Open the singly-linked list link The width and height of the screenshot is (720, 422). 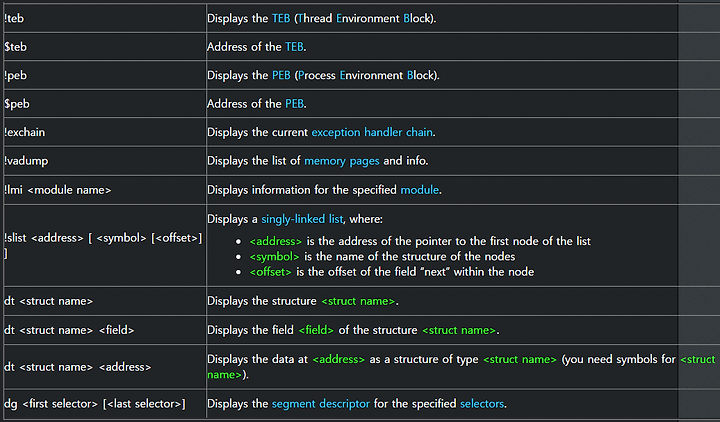(302, 219)
